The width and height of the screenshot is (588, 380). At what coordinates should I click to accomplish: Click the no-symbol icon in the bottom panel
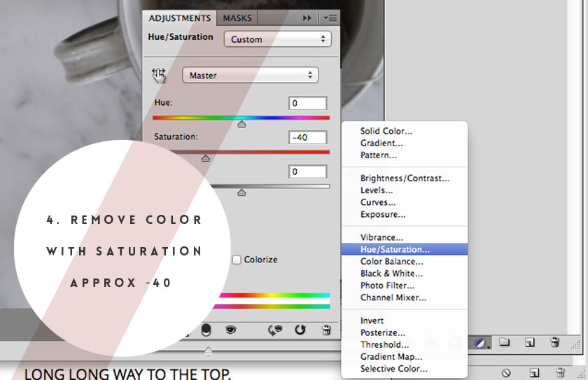pyautogui.click(x=506, y=373)
